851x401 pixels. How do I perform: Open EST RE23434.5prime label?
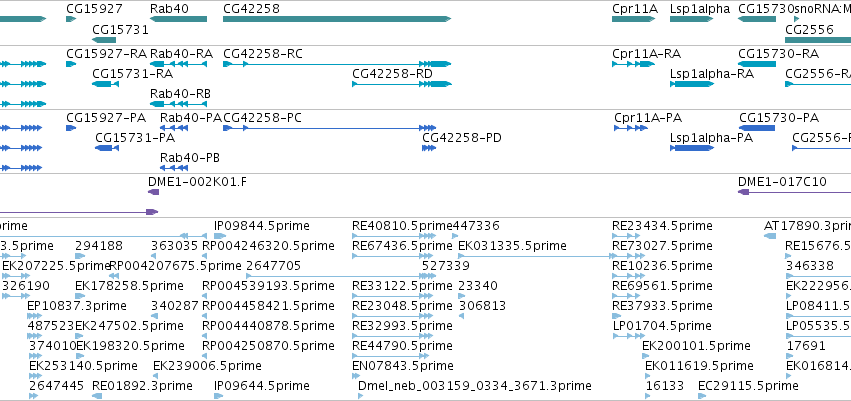[x=662, y=226]
